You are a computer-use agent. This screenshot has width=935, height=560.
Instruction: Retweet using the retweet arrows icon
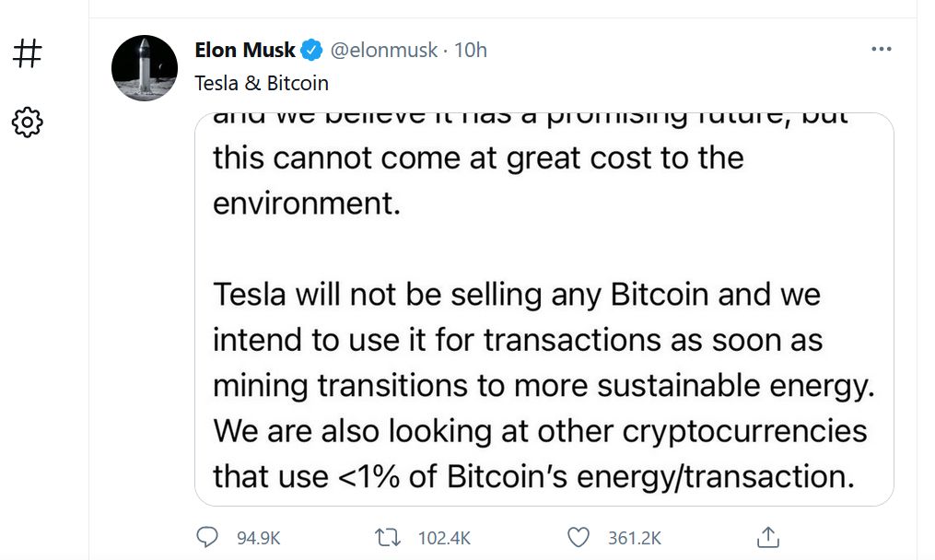click(x=387, y=538)
